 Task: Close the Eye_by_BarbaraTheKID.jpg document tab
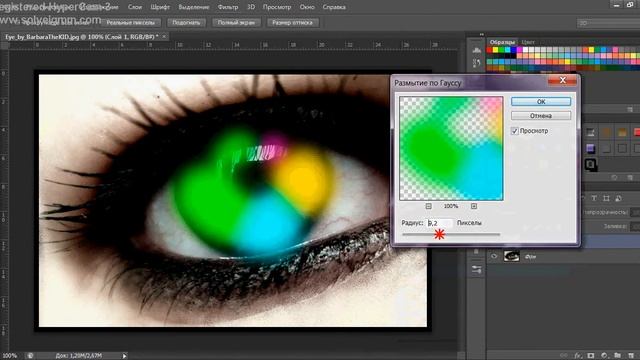[x=164, y=37]
